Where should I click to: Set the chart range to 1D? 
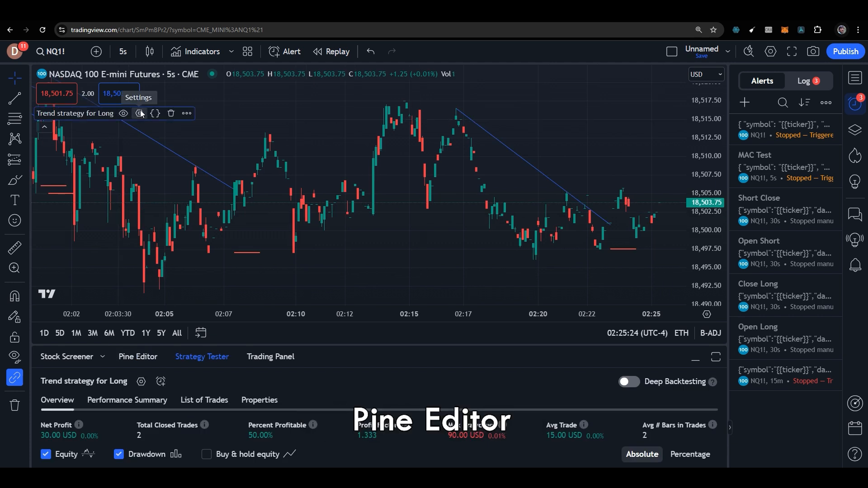[44, 333]
